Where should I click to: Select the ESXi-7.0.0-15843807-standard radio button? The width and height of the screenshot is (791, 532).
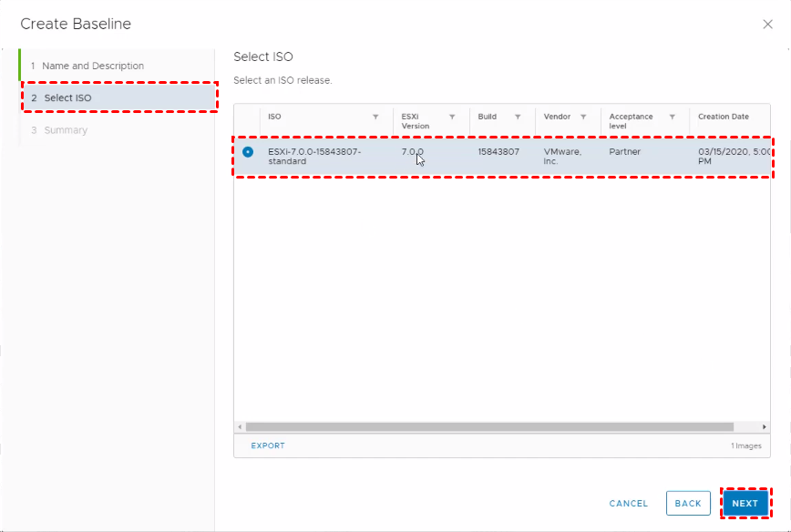pos(248,152)
